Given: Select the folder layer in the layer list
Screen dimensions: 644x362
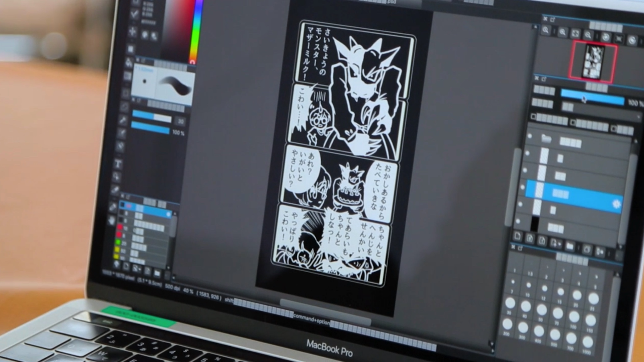Looking at the screenshot, I should 571,143.
